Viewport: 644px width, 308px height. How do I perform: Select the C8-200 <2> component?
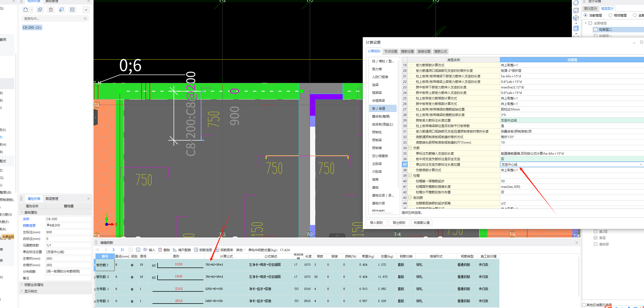coord(32,27)
